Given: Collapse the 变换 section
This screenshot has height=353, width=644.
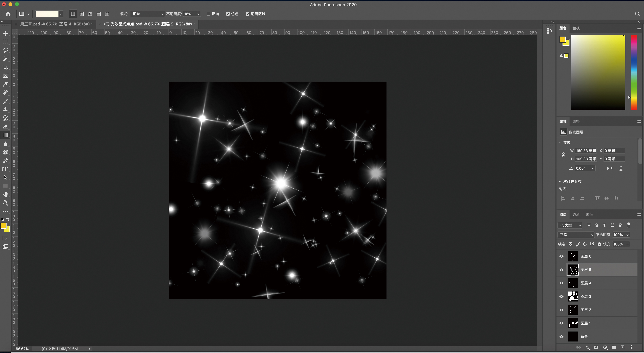Looking at the screenshot, I should click(560, 142).
